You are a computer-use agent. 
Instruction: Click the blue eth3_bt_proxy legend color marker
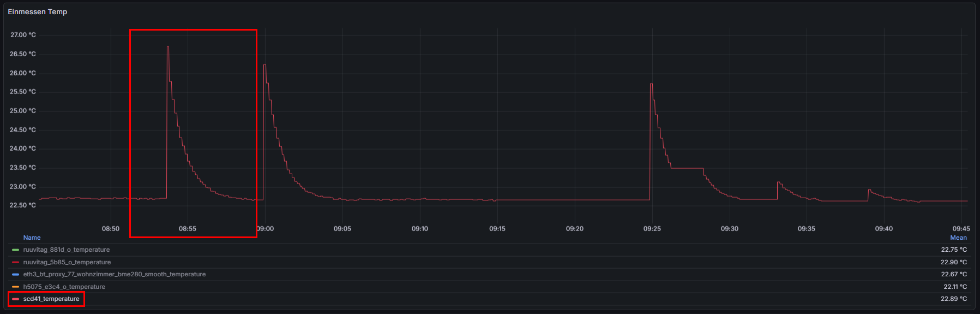click(15, 275)
